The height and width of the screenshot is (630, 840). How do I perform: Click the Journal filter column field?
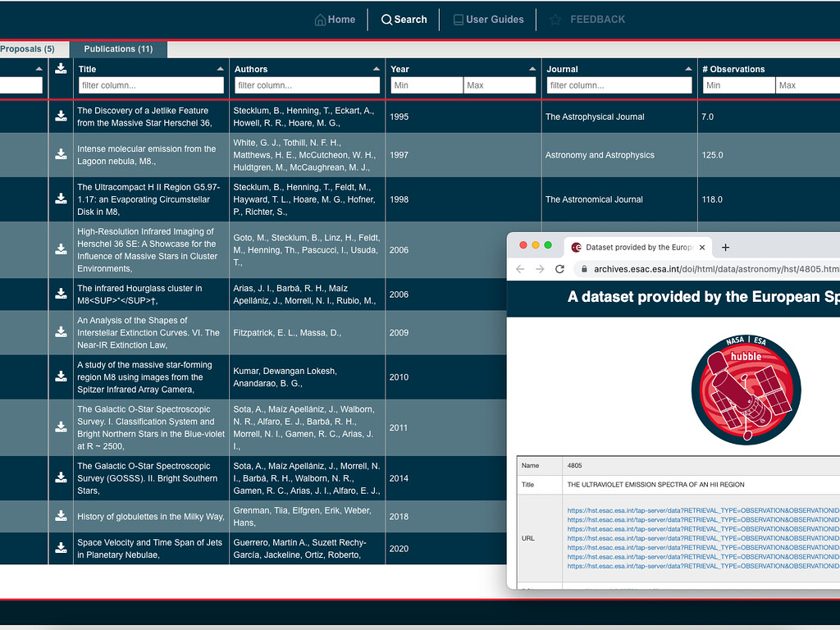point(619,85)
